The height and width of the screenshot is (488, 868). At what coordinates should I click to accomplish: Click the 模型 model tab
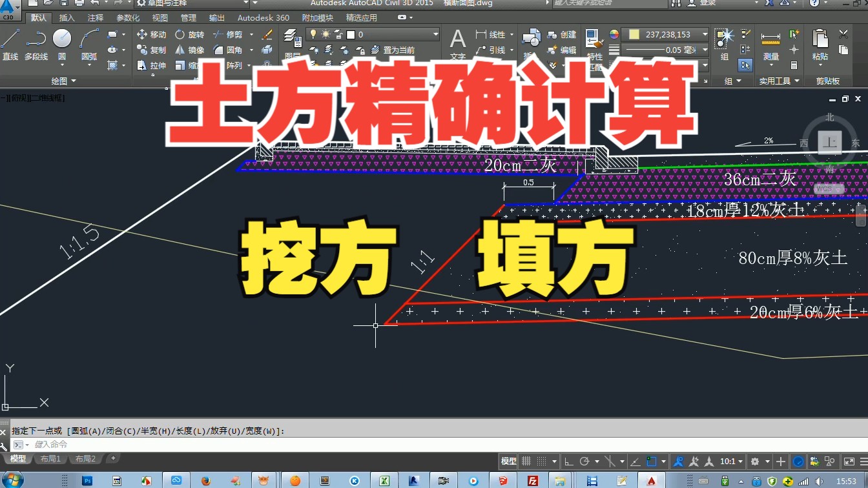click(x=17, y=459)
